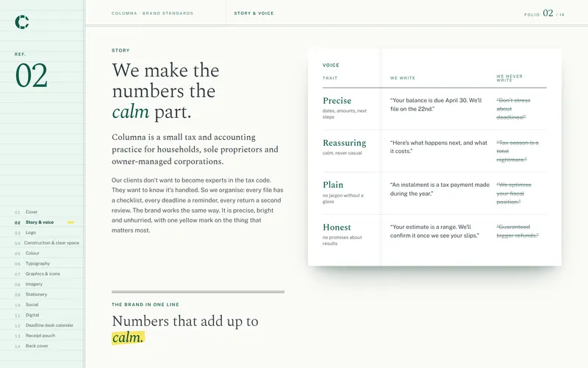The image size is (588, 368).
Task: Click quote 'An instalment is a tax payment'
Action: point(440,189)
